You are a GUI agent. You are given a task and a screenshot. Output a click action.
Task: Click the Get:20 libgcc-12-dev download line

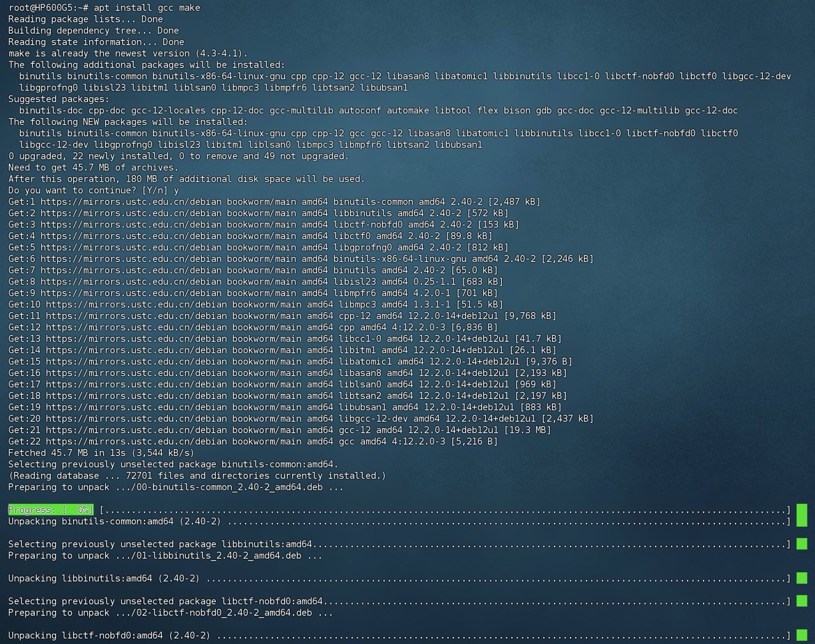pyautogui.click(x=301, y=419)
